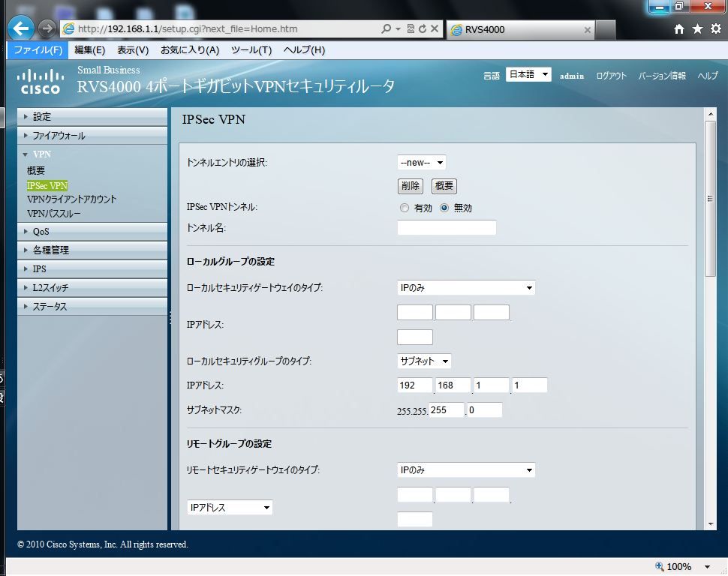Click the zoom level magnifier icon
This screenshot has width=728, height=576.
coord(659,566)
